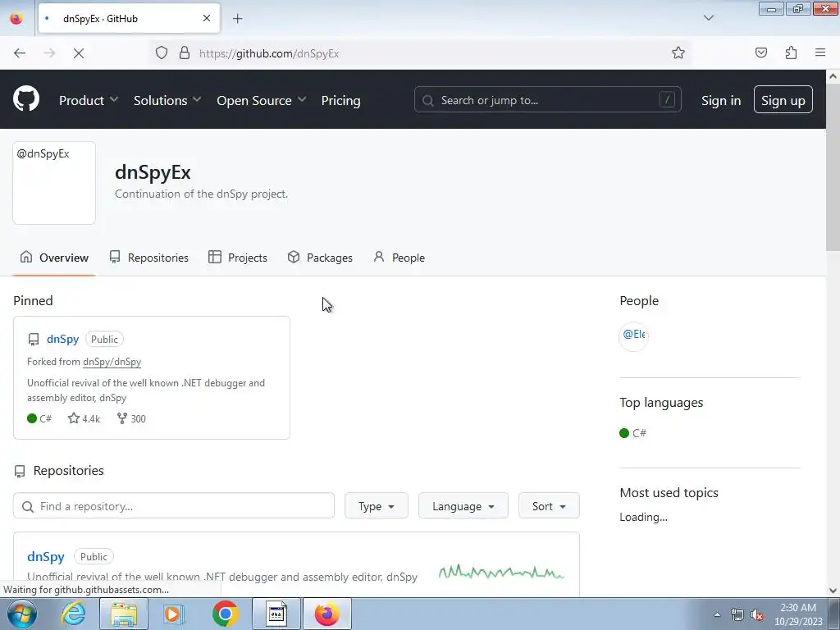
Task: Open the tracking protection shield icon
Action: click(162, 53)
